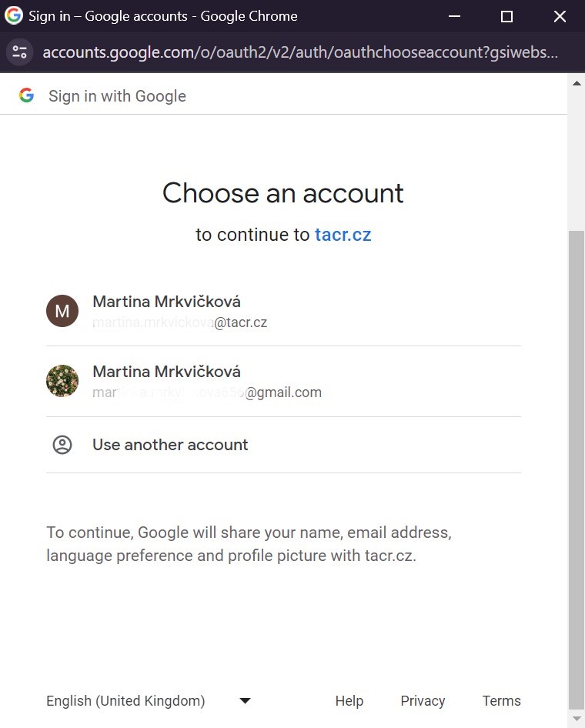
Task: Maximize the Chrome sign-in window
Action: pos(506,16)
